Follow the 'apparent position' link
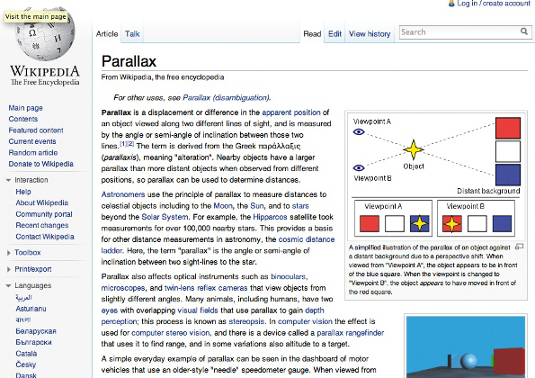The width and height of the screenshot is (535, 378). click(291, 113)
